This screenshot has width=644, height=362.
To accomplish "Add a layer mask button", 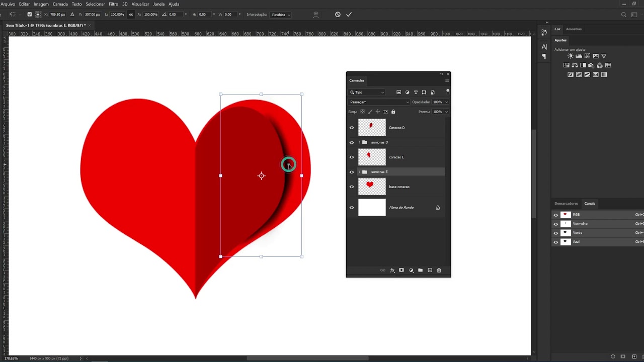I will (401, 270).
